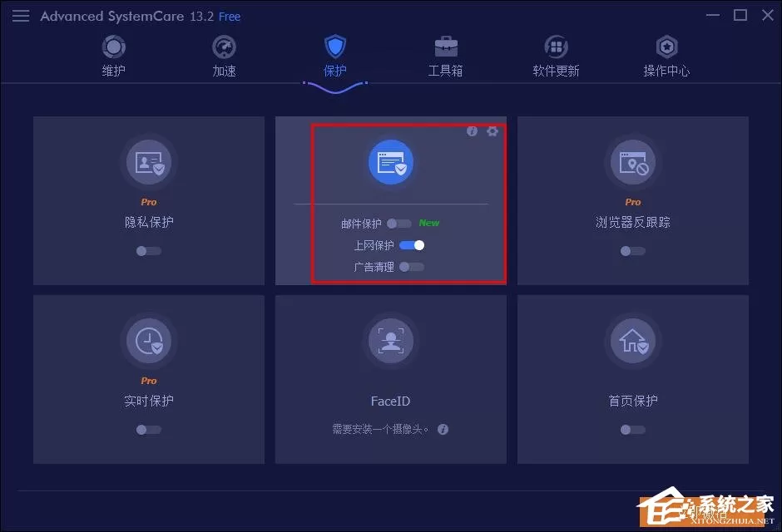The image size is (782, 532).
Task: Click the Free edition label in title
Action: pyautogui.click(x=230, y=17)
